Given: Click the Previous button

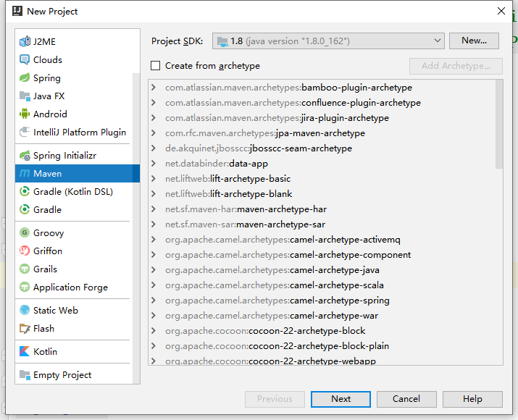Looking at the screenshot, I should [275, 399].
